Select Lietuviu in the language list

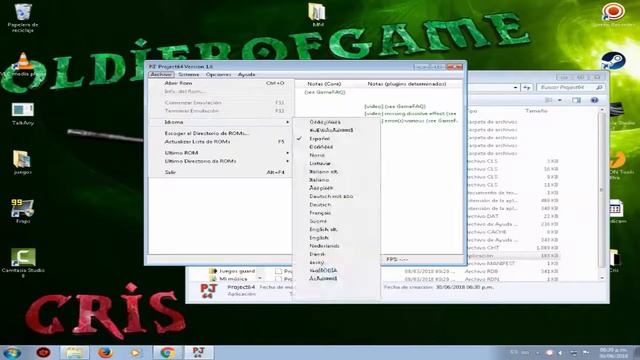click(337, 163)
